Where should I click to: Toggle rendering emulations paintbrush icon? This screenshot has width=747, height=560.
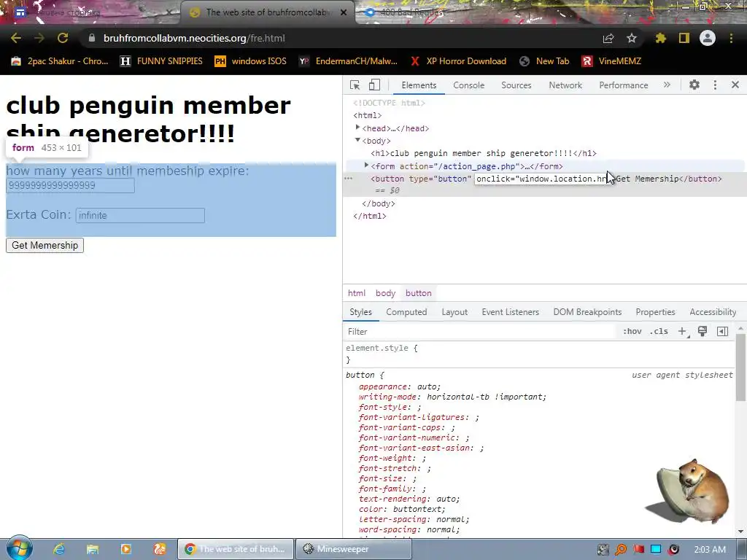pyautogui.click(x=703, y=332)
